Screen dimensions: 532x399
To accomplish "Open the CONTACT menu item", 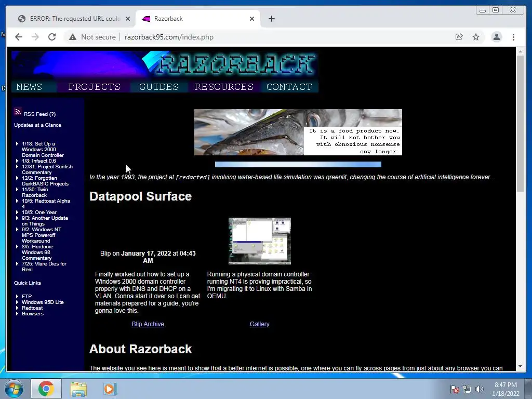I will (289, 87).
